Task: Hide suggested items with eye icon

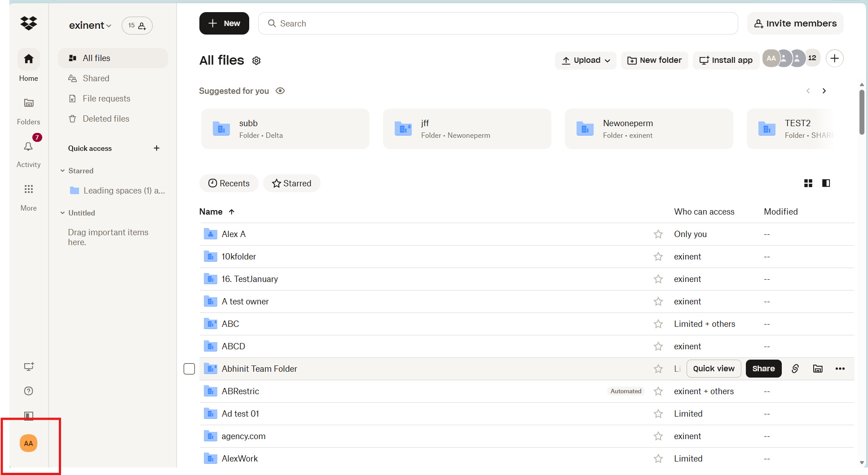Action: tap(280, 91)
